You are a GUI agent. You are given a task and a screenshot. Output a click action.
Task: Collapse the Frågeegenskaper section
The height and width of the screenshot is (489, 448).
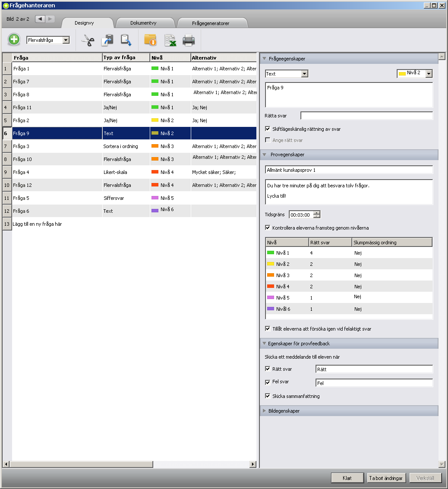265,58
